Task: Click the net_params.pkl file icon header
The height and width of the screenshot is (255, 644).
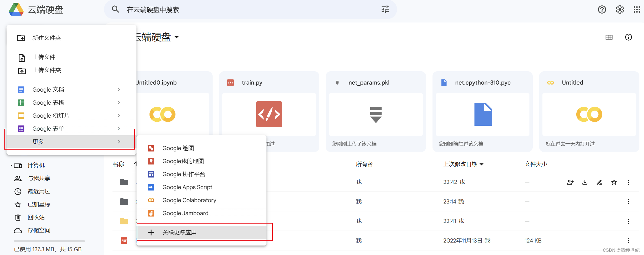Action: point(337,83)
